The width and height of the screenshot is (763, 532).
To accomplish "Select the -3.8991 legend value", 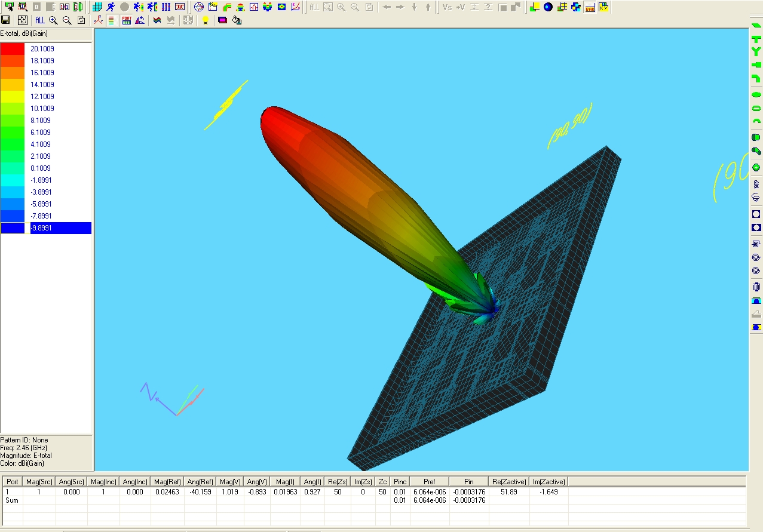I will click(41, 192).
